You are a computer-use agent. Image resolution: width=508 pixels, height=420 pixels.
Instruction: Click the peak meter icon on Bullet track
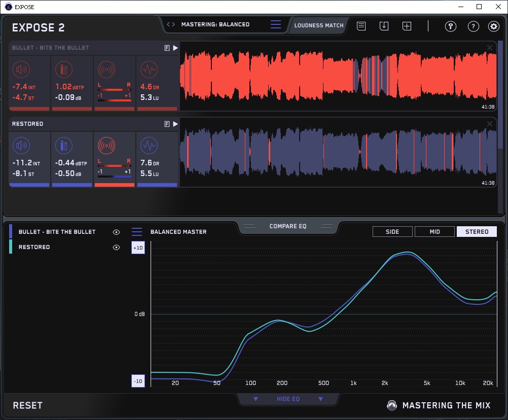pos(63,70)
